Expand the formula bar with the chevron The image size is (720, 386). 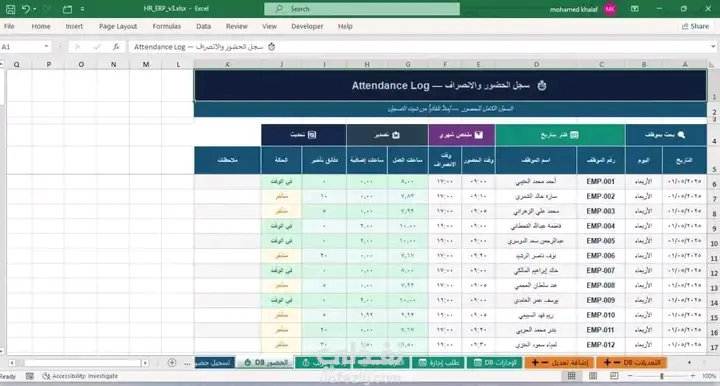(713, 47)
